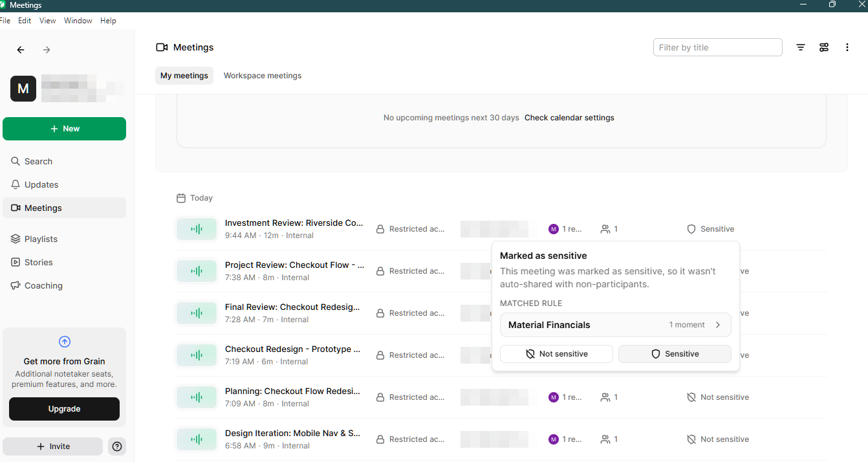Click Restricted access on Design Iteration row
Screen dimensions: 868x462
[x=411, y=439]
